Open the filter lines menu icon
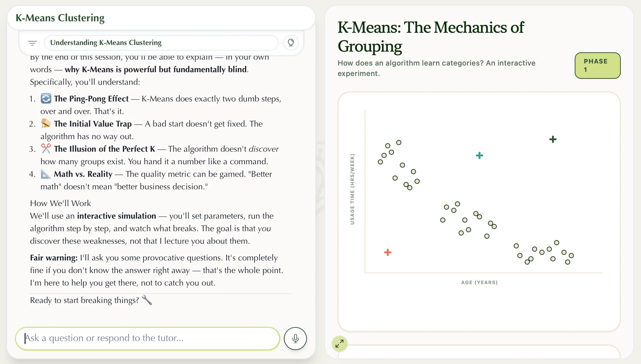Viewport: 641px width, 364px height. (32, 43)
